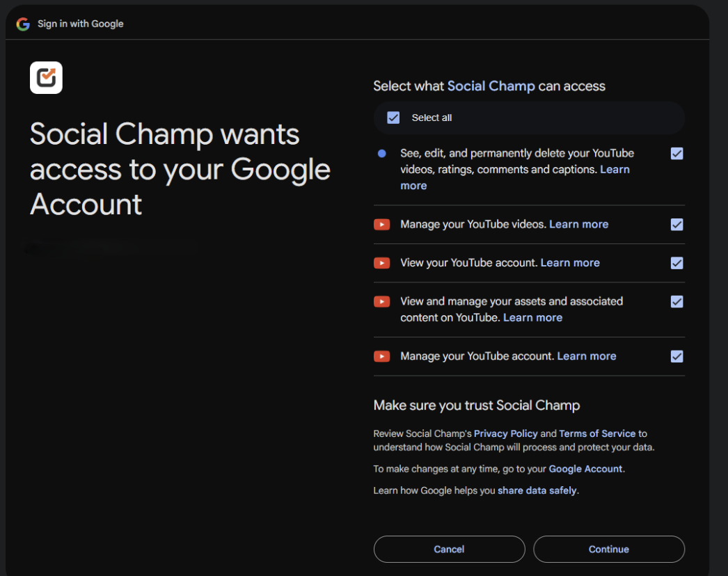Click the Google logo icon in header
728x576 pixels.
pyautogui.click(x=23, y=24)
